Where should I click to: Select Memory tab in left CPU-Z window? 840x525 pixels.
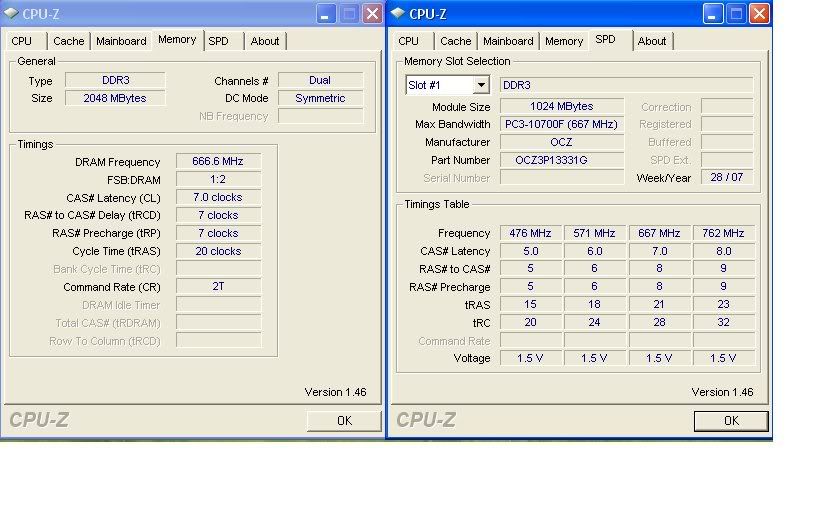point(177,40)
